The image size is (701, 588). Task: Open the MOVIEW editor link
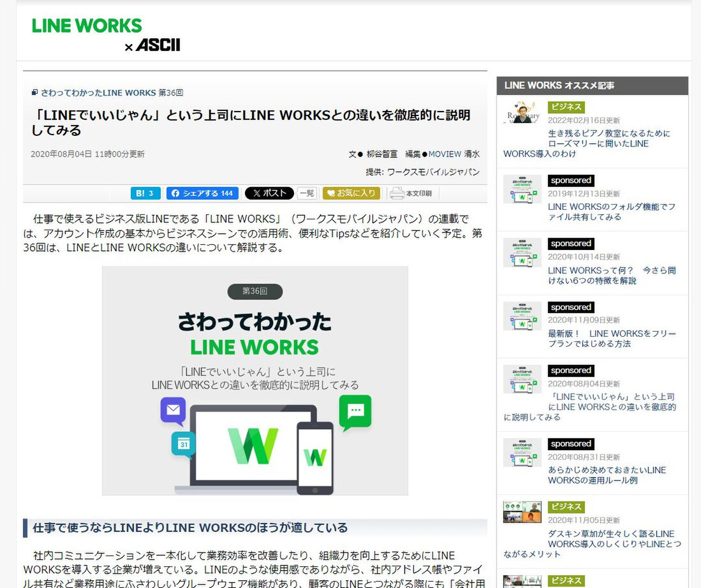[445, 154]
